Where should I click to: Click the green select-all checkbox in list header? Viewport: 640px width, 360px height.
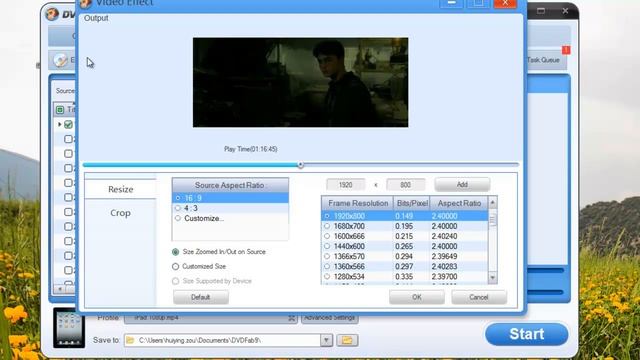click(x=60, y=109)
